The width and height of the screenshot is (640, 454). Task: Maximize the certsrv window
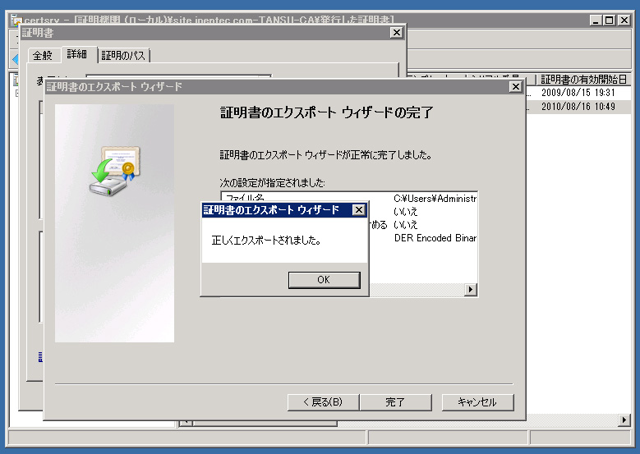pos(609,20)
